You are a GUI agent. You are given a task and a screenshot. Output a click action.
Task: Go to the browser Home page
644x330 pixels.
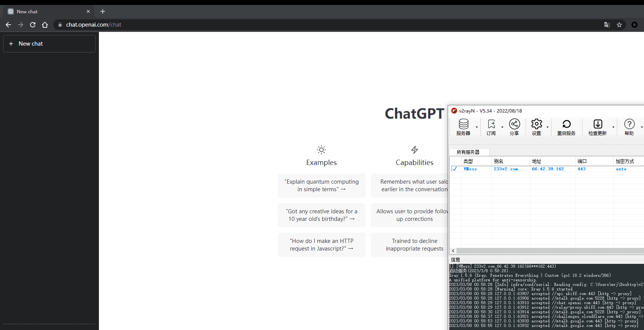click(45, 25)
